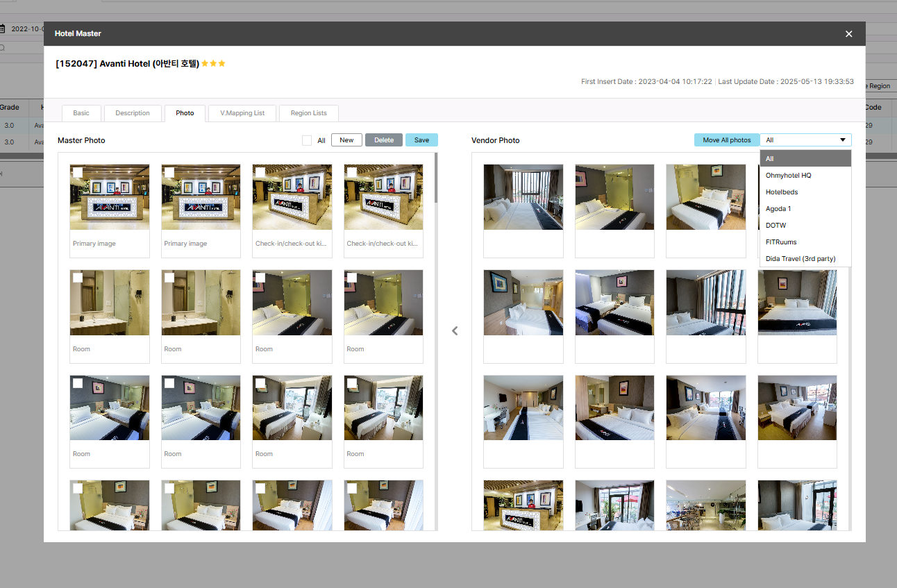Check the second bathroom sink Room photo checkbox
897x588 pixels.
coord(169,278)
